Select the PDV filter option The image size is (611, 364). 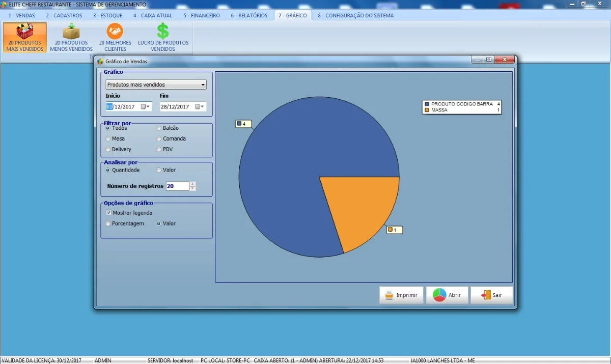(165, 149)
